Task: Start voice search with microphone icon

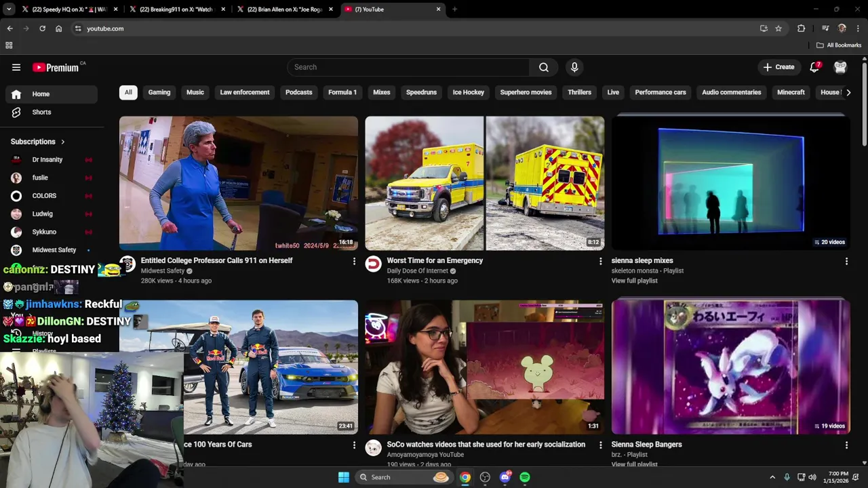Action: point(574,67)
